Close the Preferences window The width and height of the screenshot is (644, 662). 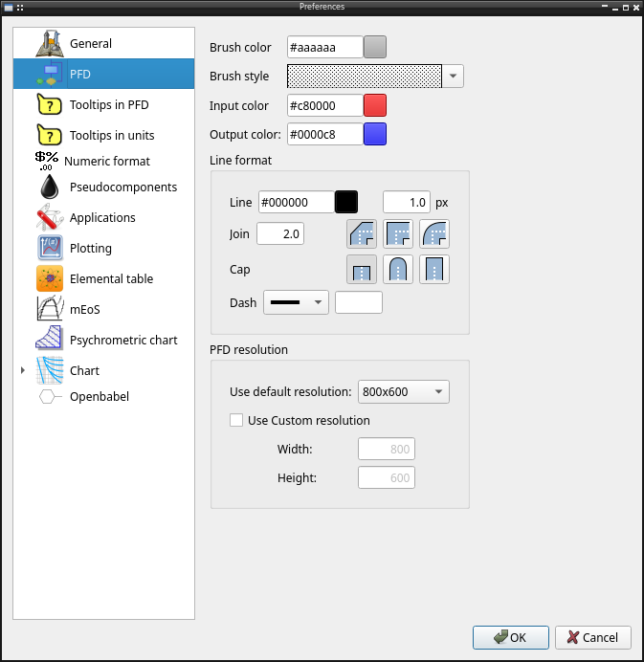(x=636, y=8)
